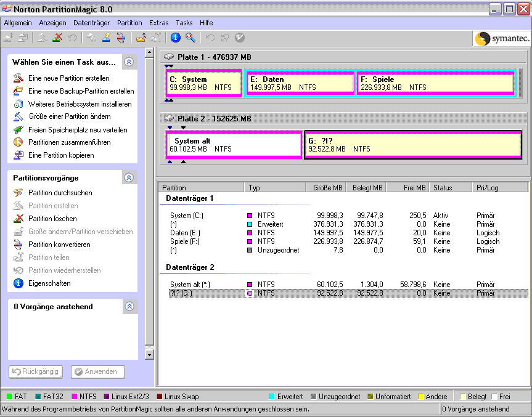Click the resize/move partition toolbar icon
The width and height of the screenshot is (532, 417).
point(9,38)
